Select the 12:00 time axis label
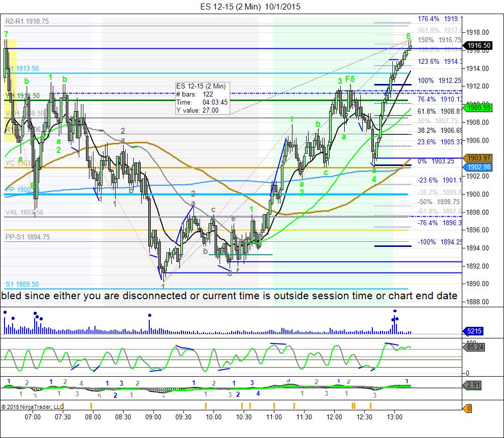The height and width of the screenshot is (438, 504). 334,417
